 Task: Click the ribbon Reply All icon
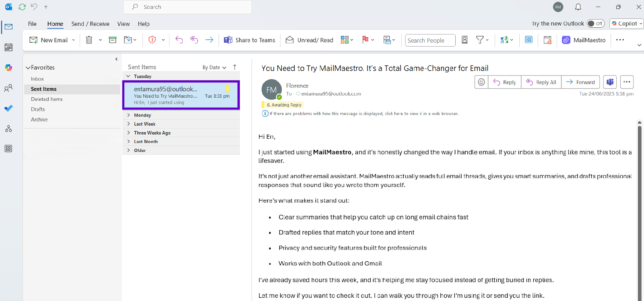coord(194,40)
